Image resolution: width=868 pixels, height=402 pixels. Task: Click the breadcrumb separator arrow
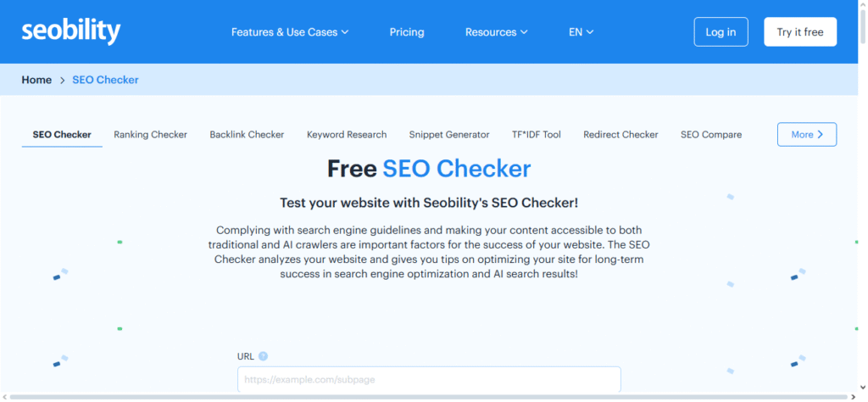point(62,81)
